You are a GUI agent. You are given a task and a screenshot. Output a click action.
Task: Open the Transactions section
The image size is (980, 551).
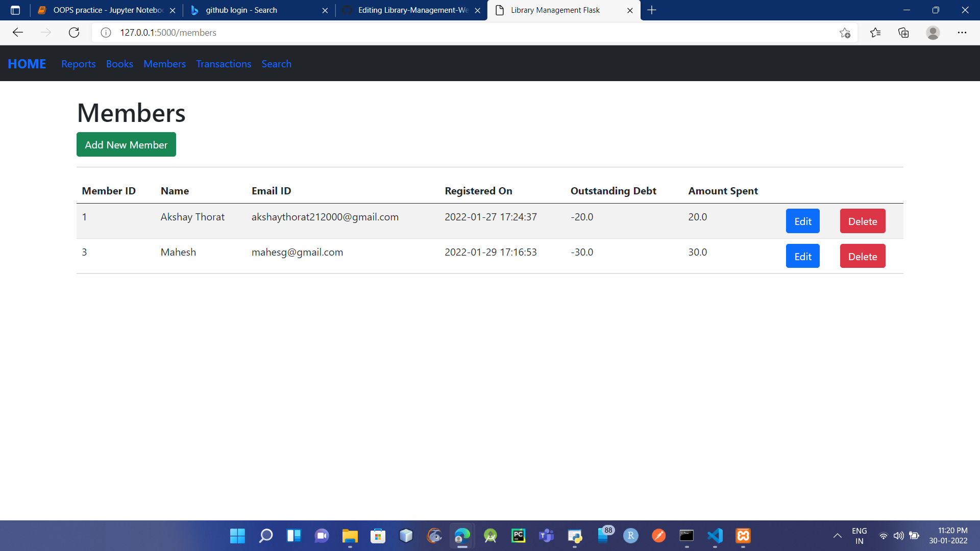coord(224,64)
